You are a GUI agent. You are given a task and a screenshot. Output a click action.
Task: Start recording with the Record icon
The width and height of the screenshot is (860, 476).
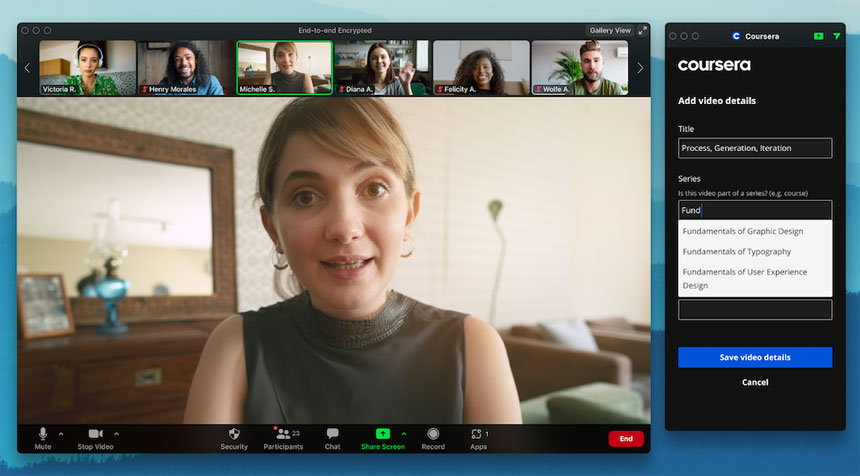pos(433,434)
